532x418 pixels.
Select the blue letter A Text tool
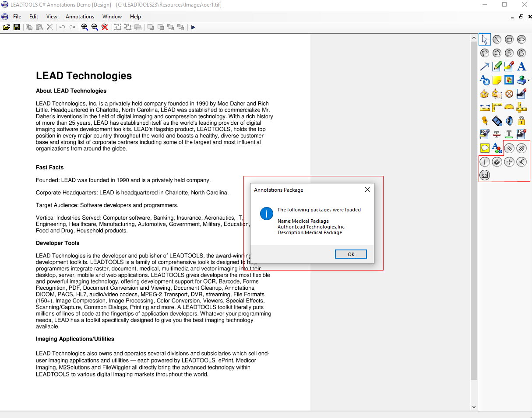pos(521,67)
